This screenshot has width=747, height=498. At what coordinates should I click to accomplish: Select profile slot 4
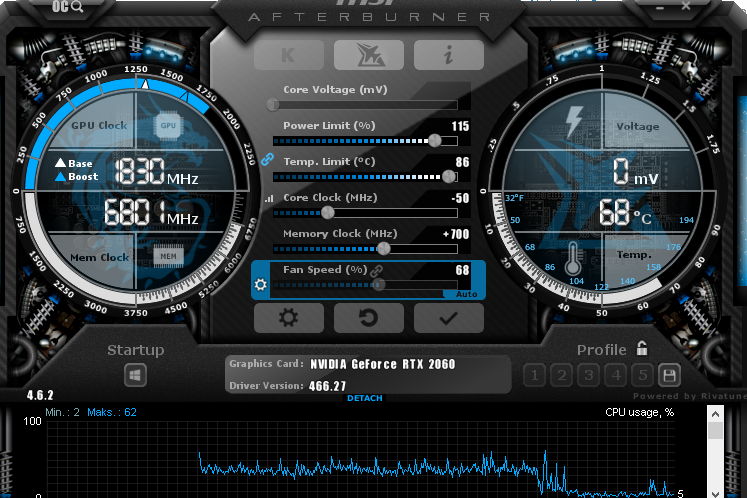click(616, 376)
